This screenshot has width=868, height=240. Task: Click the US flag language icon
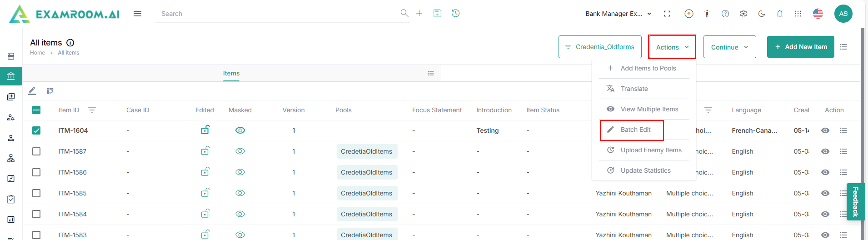[x=818, y=14]
